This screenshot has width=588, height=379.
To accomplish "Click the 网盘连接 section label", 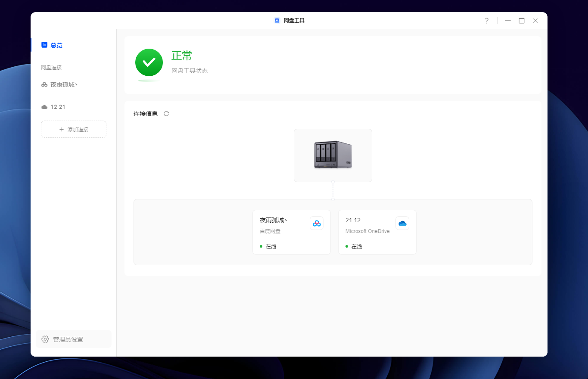I will [52, 68].
